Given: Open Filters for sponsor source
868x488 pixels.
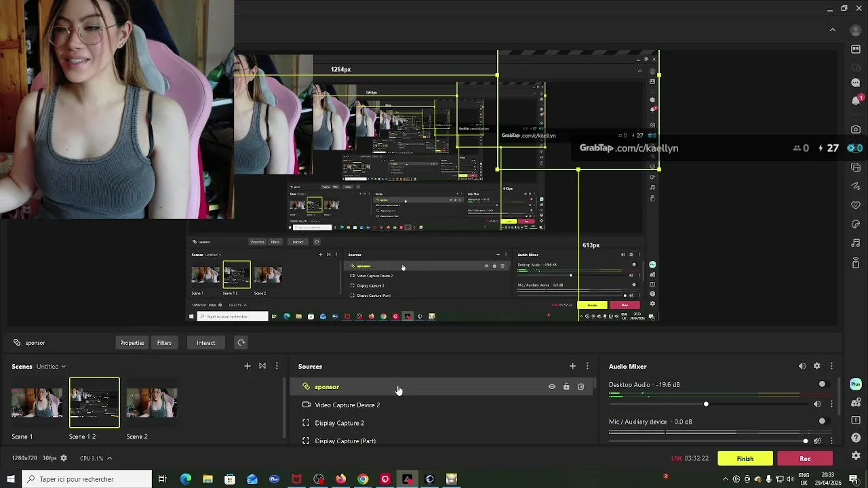Looking at the screenshot, I should click(x=164, y=343).
